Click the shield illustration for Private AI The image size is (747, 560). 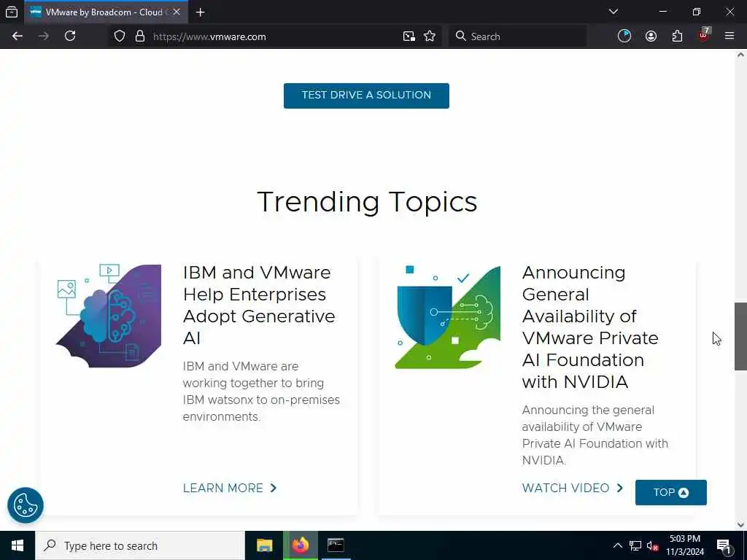point(447,317)
